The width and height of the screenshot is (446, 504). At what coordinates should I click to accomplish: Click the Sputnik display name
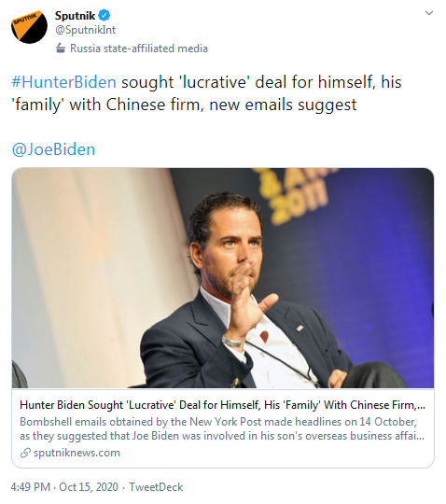point(76,15)
